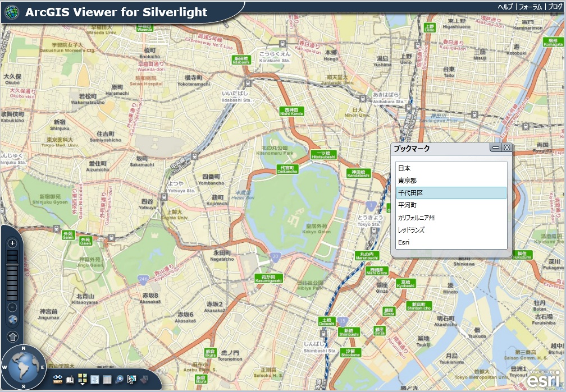Screen dimensions: 566x392
Task: Select the 日本 bookmark
Action: (x=451, y=168)
